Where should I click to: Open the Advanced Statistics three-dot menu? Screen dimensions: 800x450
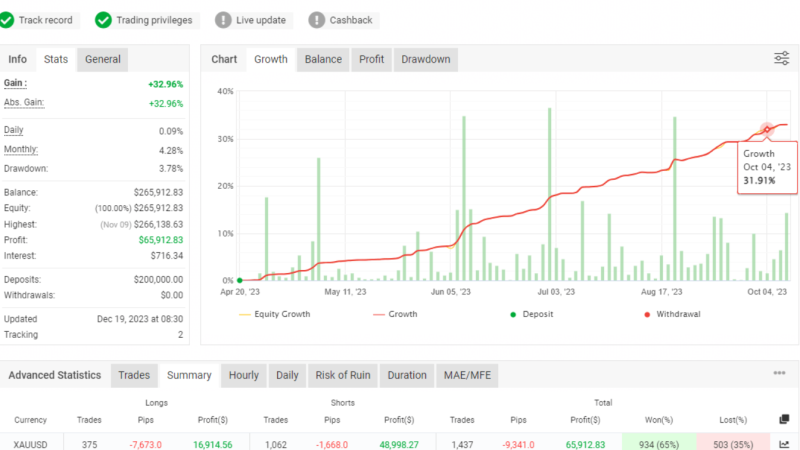click(x=779, y=374)
